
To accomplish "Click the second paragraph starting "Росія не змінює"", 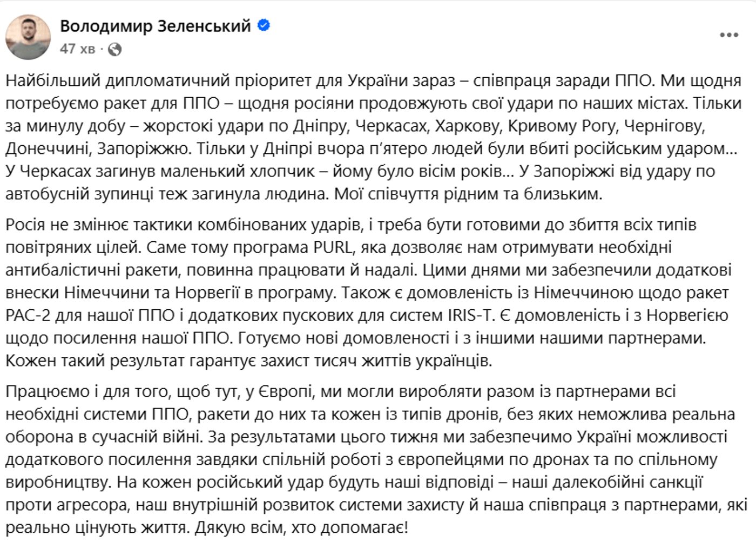I will [x=367, y=292].
